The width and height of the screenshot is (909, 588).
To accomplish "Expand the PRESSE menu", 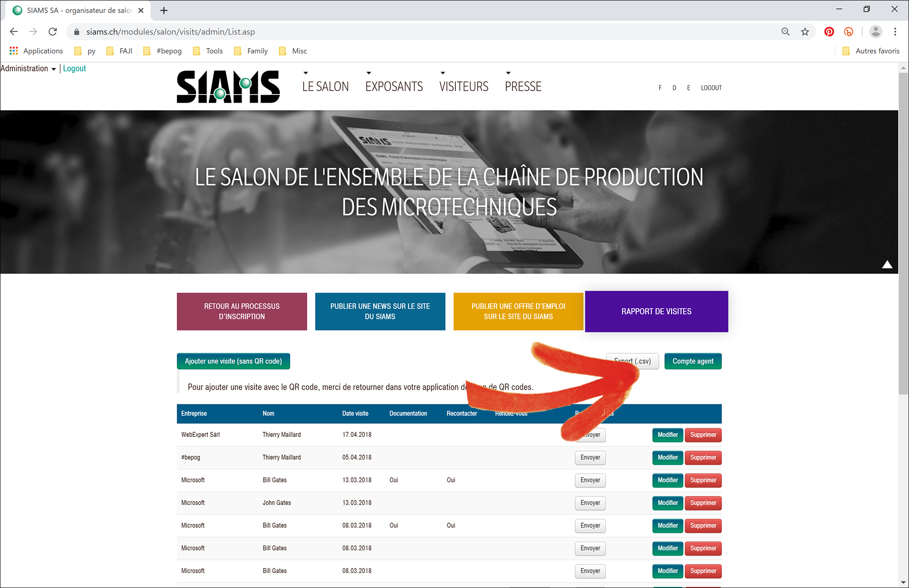I will pyautogui.click(x=523, y=86).
